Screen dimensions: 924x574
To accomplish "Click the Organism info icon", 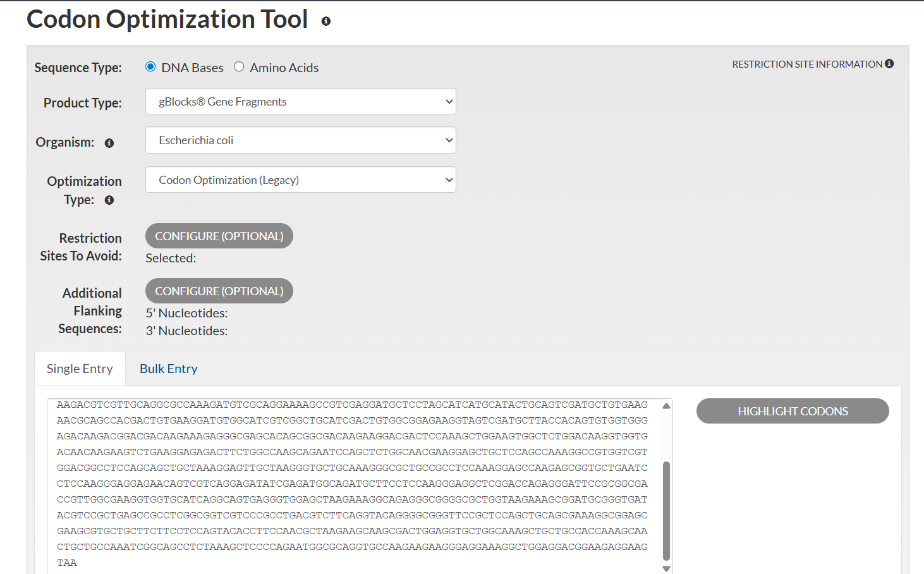I will (109, 143).
